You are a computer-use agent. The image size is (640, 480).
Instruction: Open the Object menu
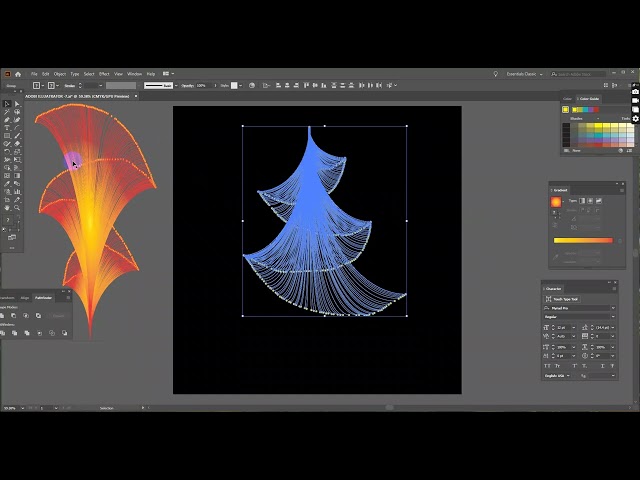click(x=60, y=74)
